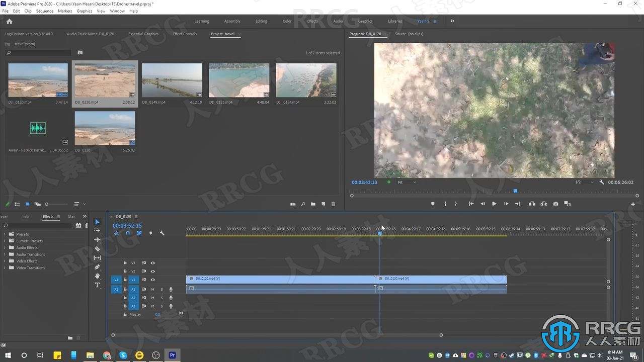Click Mark Out in Program monitor
The height and width of the screenshot is (362, 644).
tap(456, 204)
